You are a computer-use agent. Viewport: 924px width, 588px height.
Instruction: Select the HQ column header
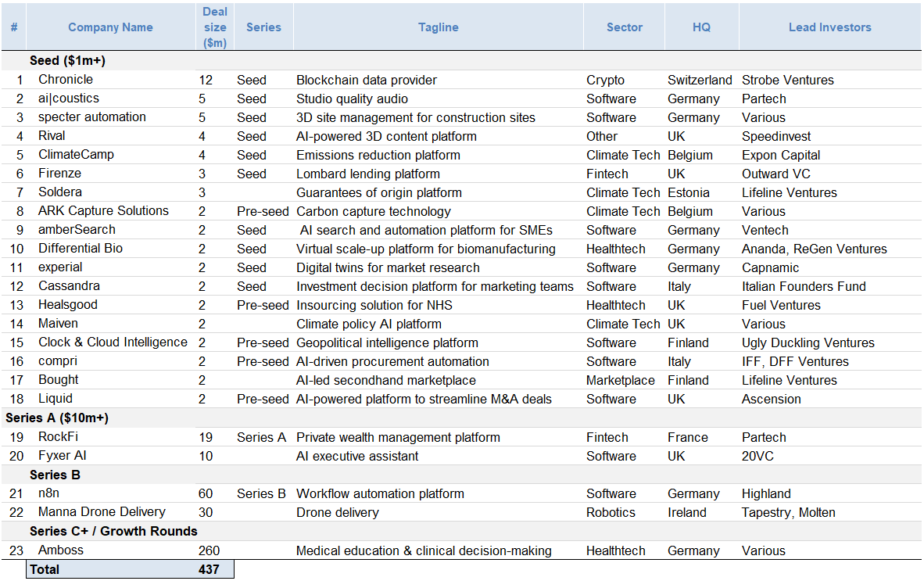[x=701, y=27]
